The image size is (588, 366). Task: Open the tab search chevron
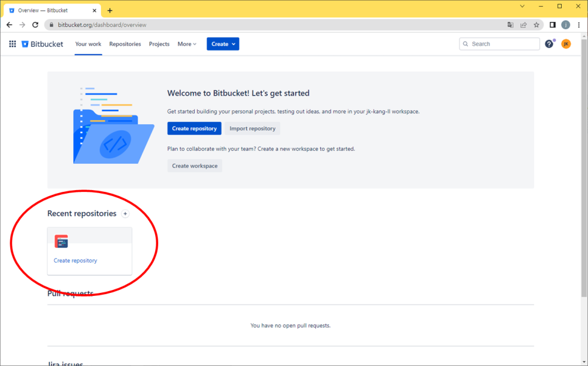[522, 6]
